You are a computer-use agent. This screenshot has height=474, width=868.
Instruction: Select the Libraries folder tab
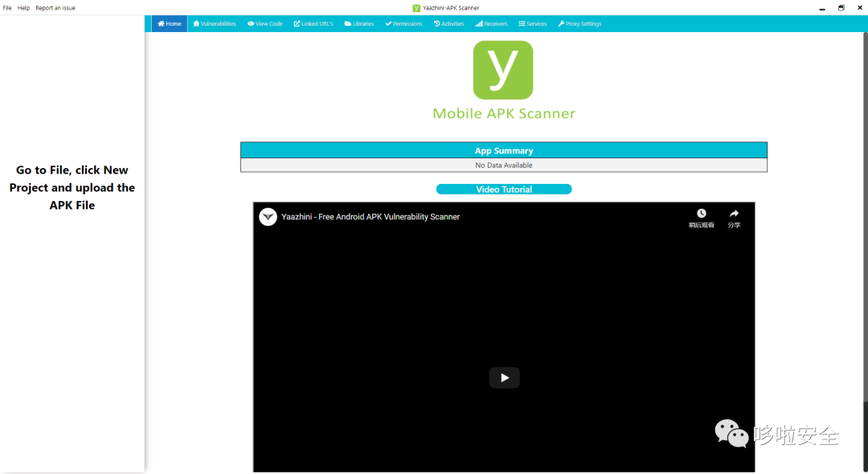point(359,24)
